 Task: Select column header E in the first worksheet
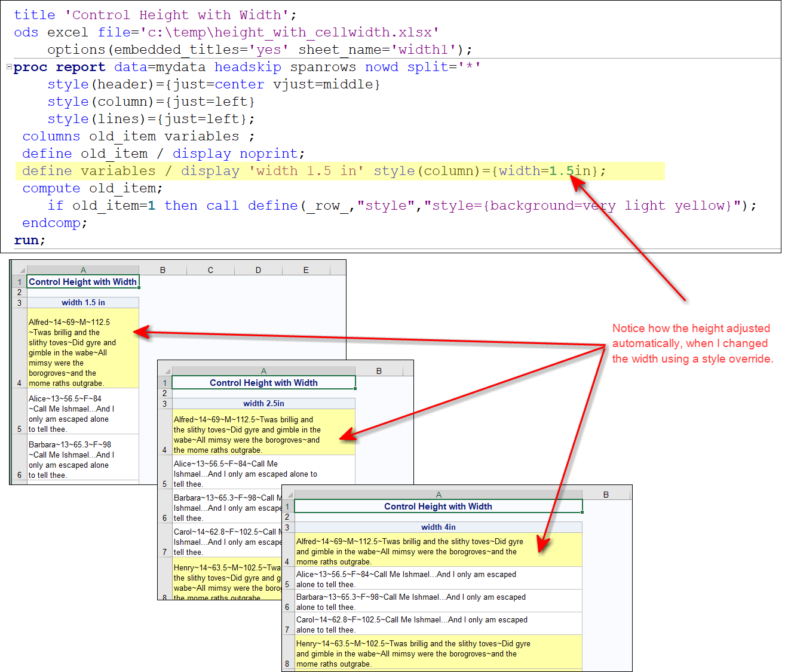(x=306, y=269)
